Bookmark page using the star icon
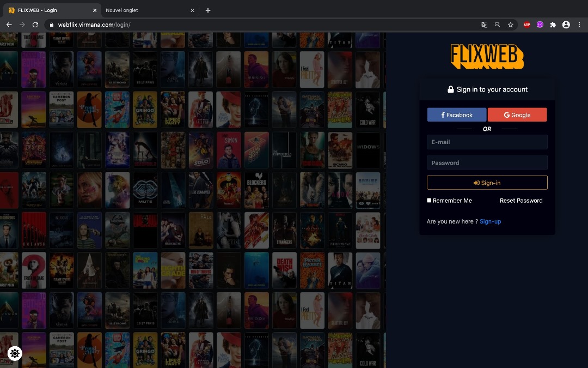This screenshot has height=368, width=588. pos(511,25)
